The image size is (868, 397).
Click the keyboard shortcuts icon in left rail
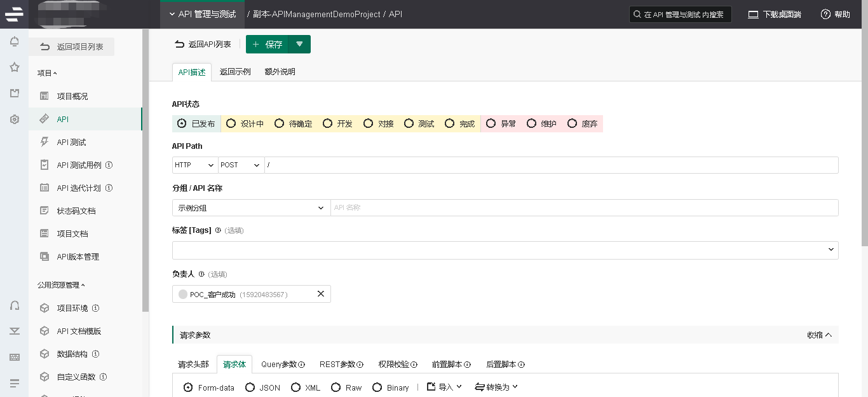pos(14,357)
